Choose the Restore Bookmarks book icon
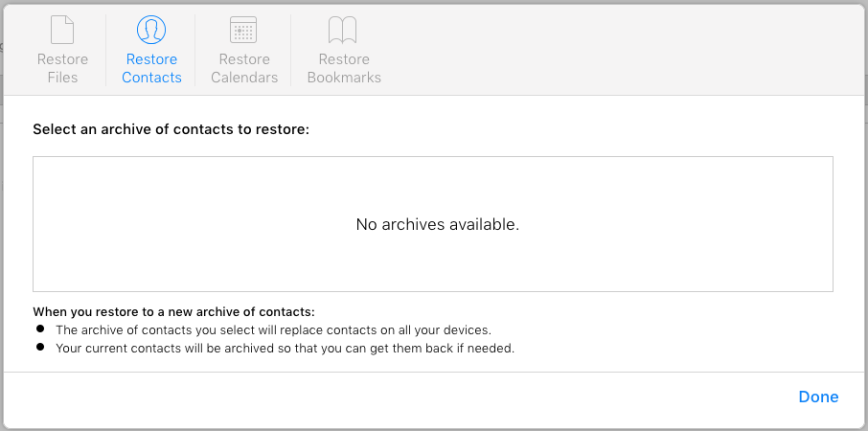Viewport: 868px width, 431px height. tap(343, 30)
